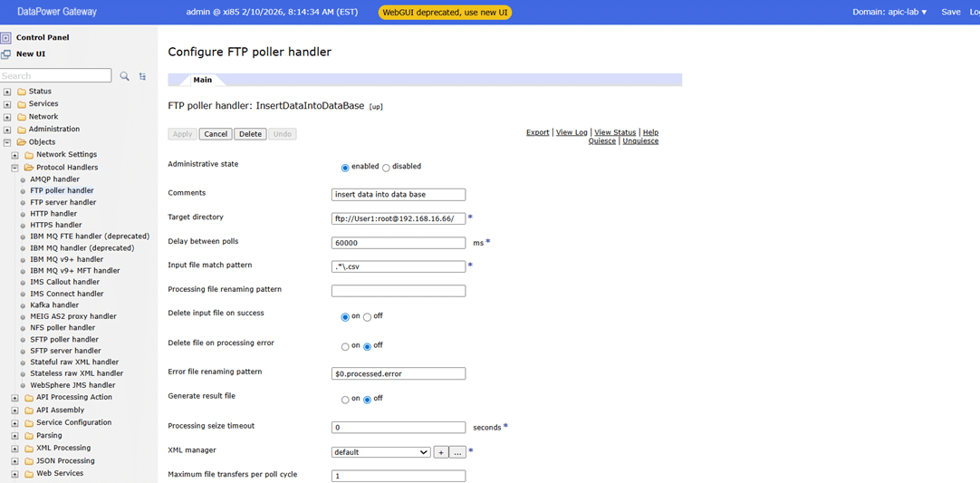Turn off Delete input file on success
This screenshot has height=483, width=980.
pyautogui.click(x=367, y=317)
